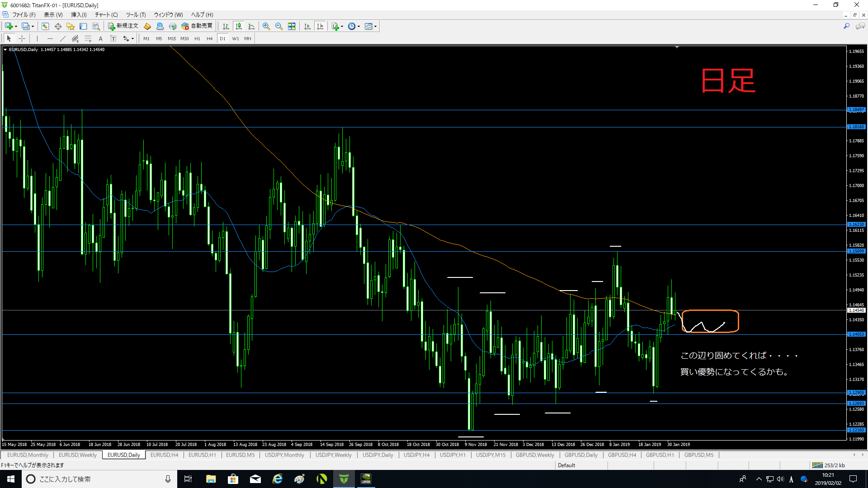The height and width of the screenshot is (488, 868).
Task: Select the Fibonacci retracement tool
Action: [x=88, y=39]
